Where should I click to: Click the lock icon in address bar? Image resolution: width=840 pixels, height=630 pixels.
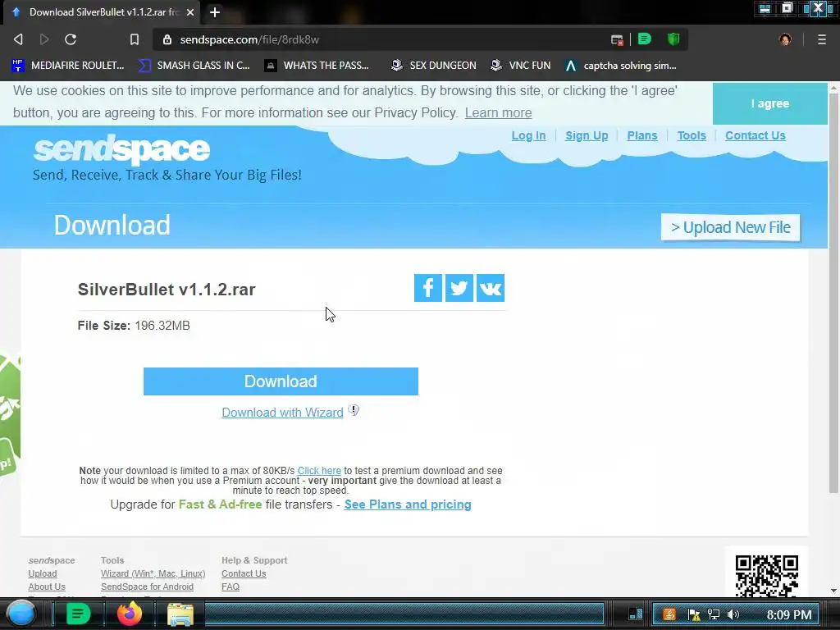coord(167,39)
